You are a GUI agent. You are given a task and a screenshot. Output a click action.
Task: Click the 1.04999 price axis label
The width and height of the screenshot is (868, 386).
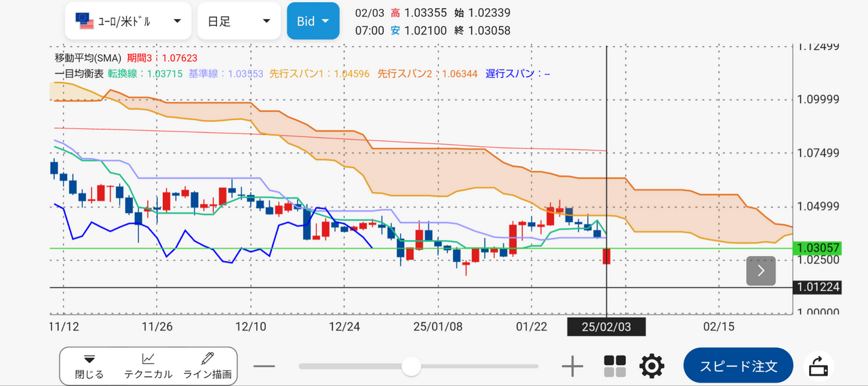819,206
